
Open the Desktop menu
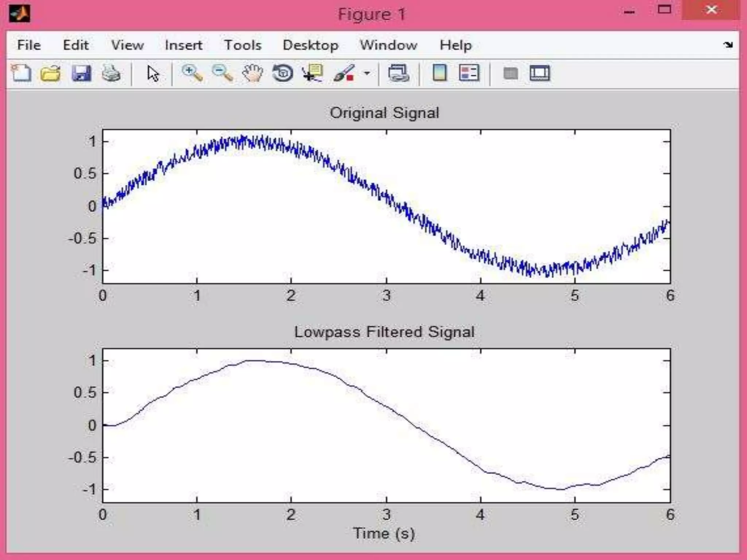pyautogui.click(x=310, y=45)
